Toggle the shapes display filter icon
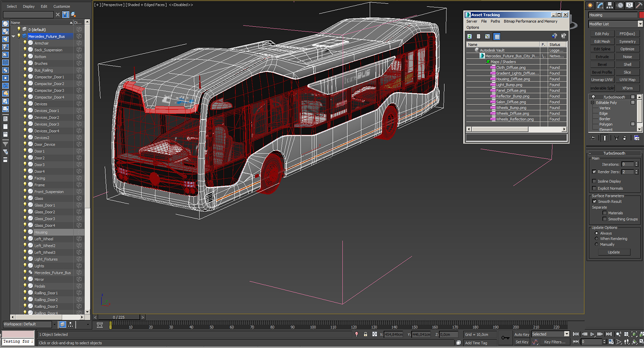This screenshot has height=348, width=644. click(x=6, y=32)
